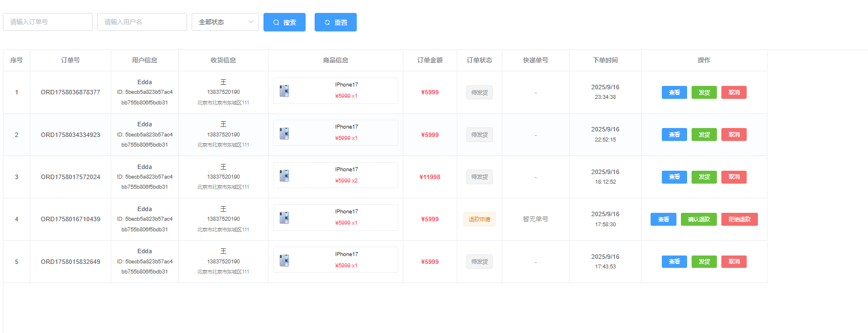Click 待发货 status tag in order ORD1758015832649

479,262
